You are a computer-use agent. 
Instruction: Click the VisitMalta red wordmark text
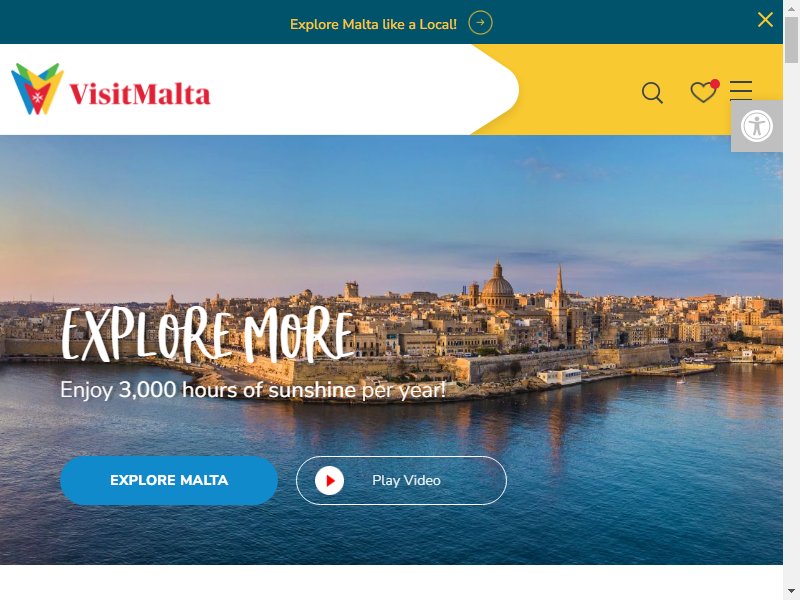coord(140,94)
